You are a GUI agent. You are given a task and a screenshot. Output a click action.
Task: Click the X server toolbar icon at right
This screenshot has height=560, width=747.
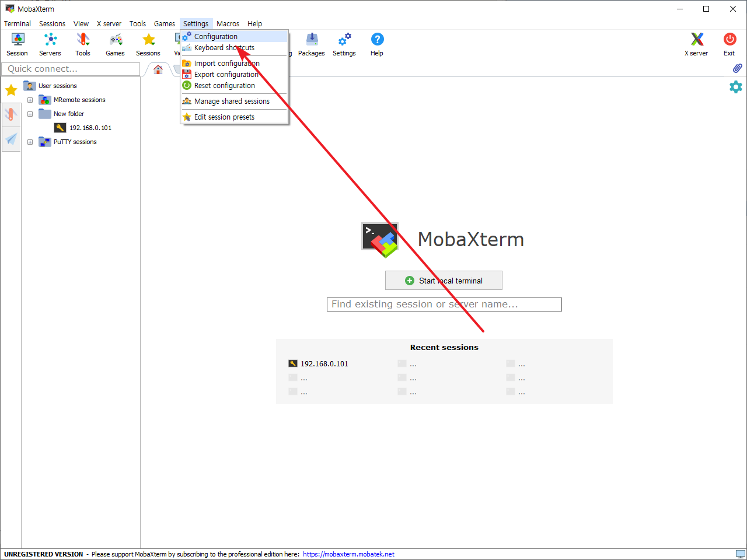[696, 44]
